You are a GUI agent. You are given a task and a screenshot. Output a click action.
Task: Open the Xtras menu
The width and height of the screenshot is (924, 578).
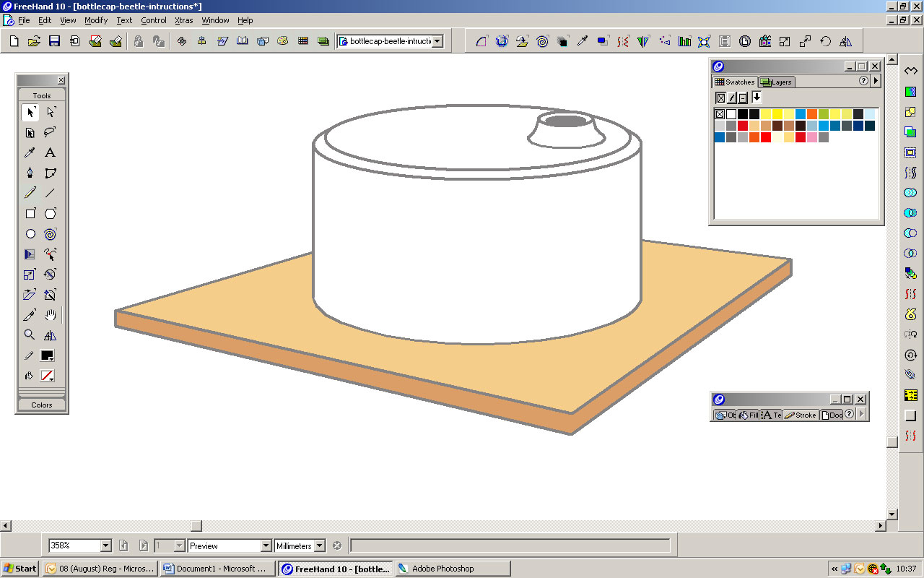[183, 20]
